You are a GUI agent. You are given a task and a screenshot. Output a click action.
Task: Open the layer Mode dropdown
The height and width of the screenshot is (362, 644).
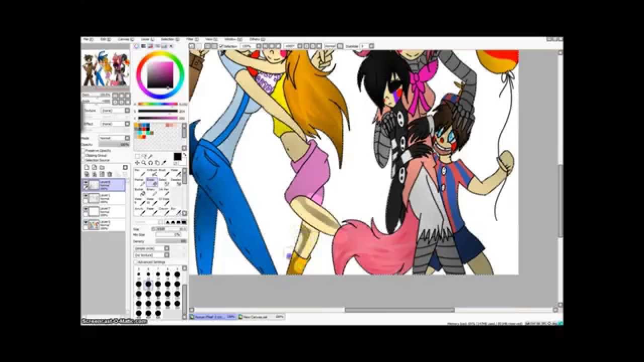click(114, 138)
